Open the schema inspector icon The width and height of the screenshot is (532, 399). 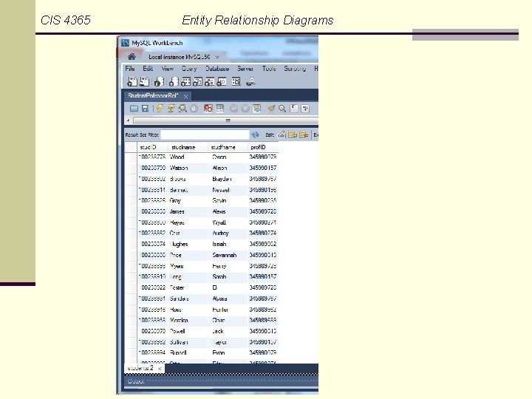pos(159,82)
